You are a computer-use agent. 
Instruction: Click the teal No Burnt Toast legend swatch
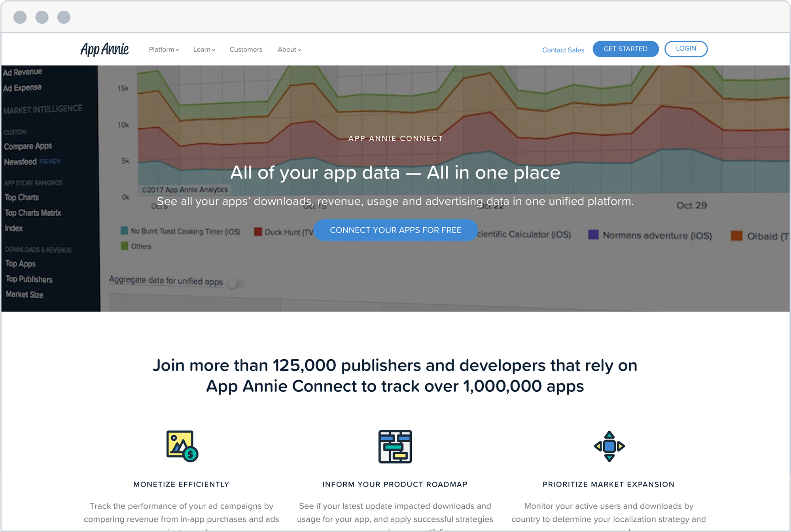click(x=124, y=230)
